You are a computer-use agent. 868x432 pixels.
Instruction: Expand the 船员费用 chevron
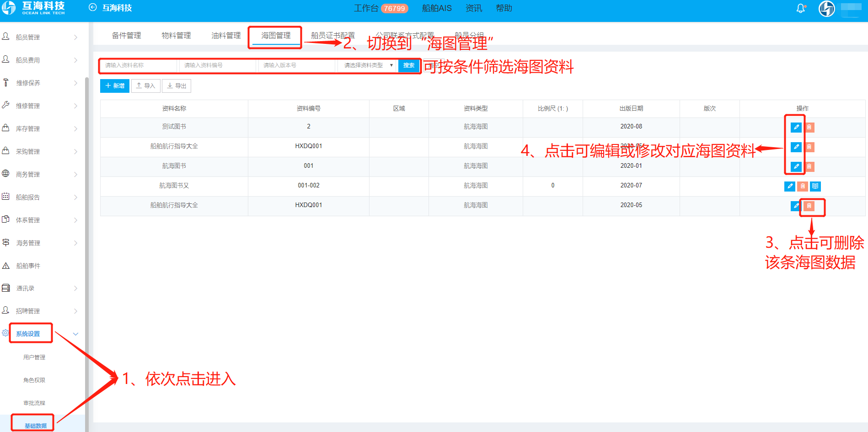click(x=76, y=60)
